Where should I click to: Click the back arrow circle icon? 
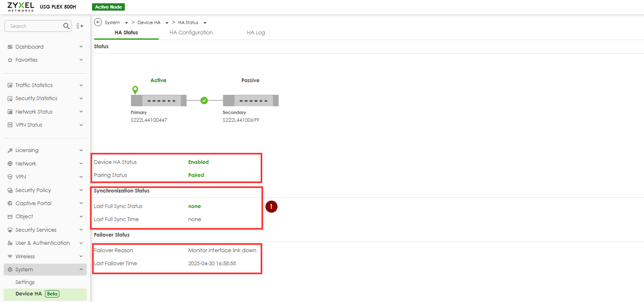click(x=98, y=22)
